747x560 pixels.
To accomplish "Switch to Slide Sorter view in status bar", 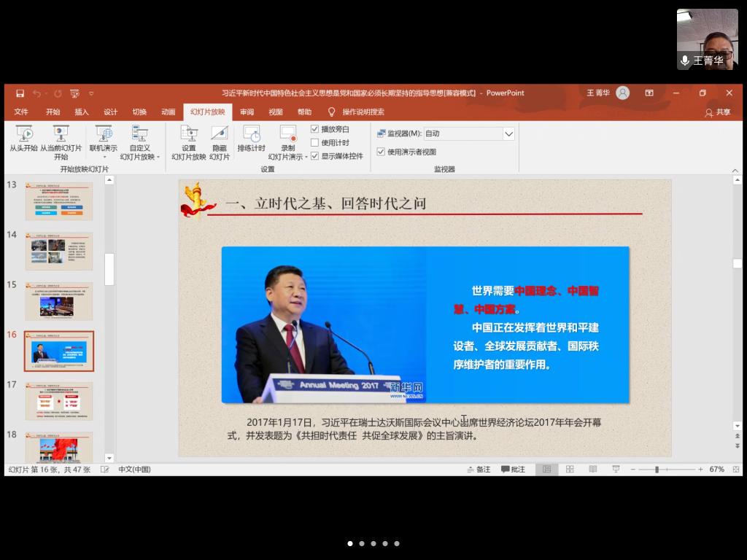I will click(x=570, y=470).
